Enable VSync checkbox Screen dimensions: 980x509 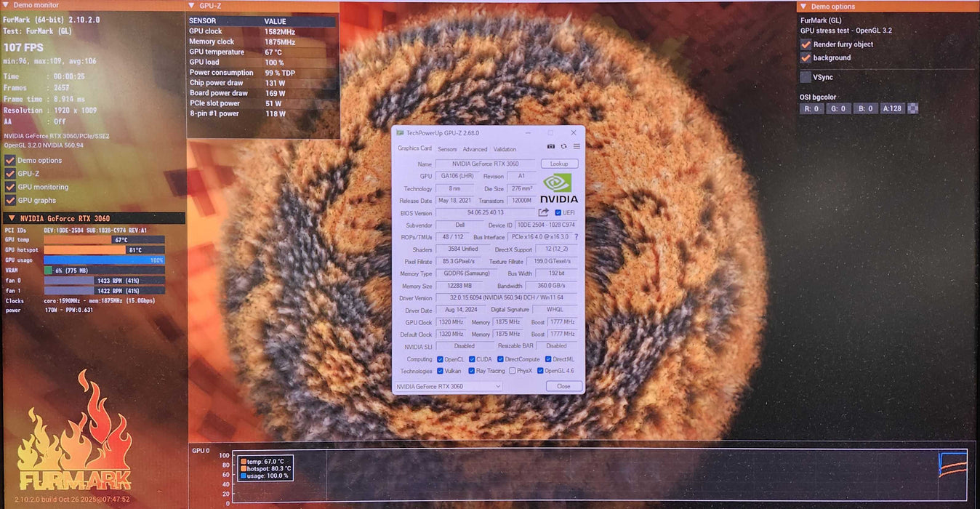[806, 77]
